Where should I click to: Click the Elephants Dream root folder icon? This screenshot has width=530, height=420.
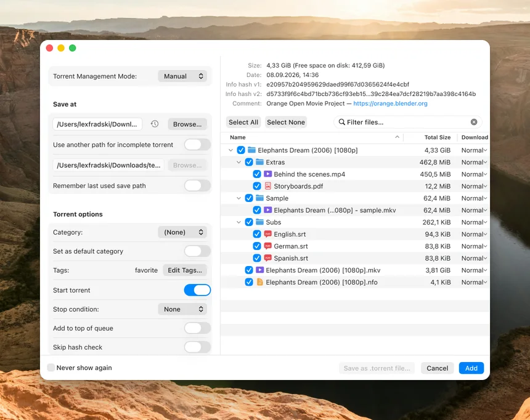click(x=251, y=150)
